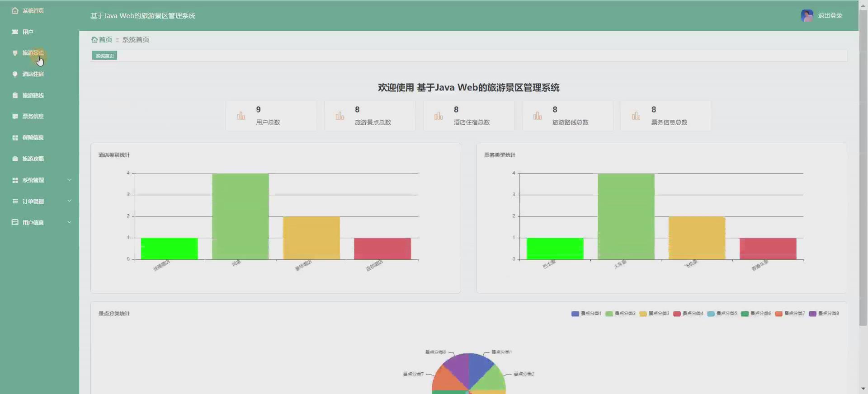Viewport: 868px width, 394px height.
Task: Click the bar-chart icon on 旅游路线总数 card
Action: coord(537,116)
